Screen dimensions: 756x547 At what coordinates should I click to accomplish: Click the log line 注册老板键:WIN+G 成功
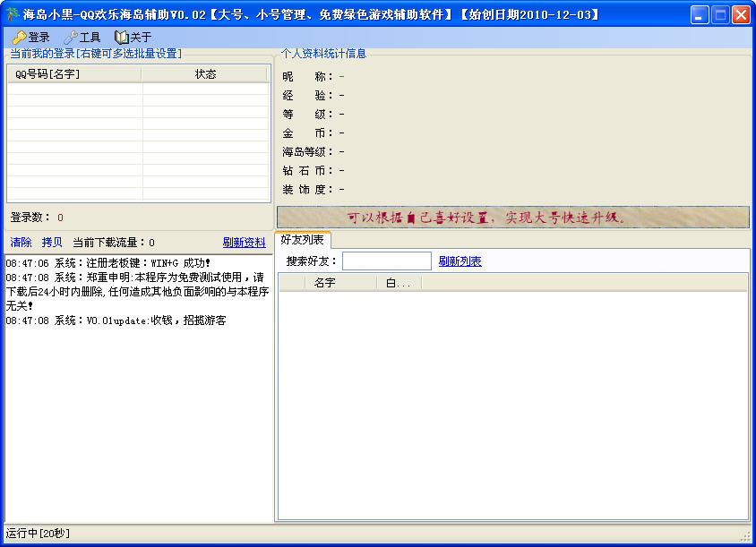point(108,263)
